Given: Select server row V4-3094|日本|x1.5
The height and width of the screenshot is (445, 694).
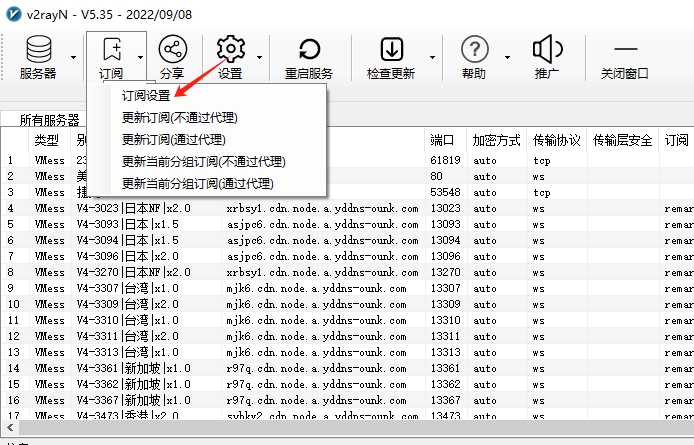Looking at the screenshot, I should pyautogui.click(x=347, y=240).
